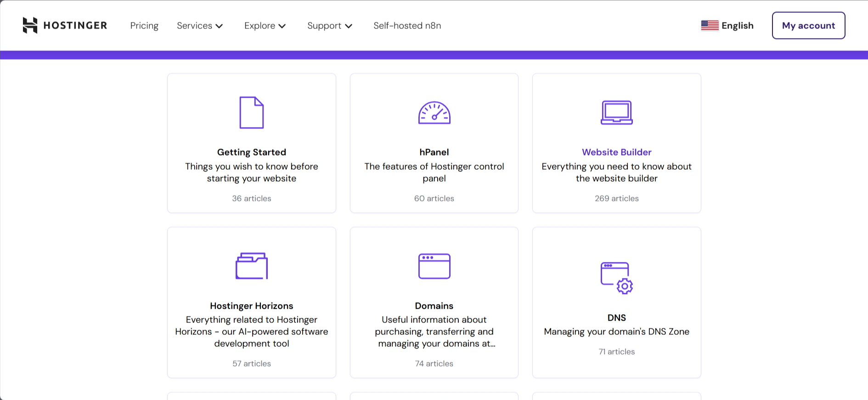868x400 pixels.
Task: Open the Support menu label
Action: tap(324, 26)
